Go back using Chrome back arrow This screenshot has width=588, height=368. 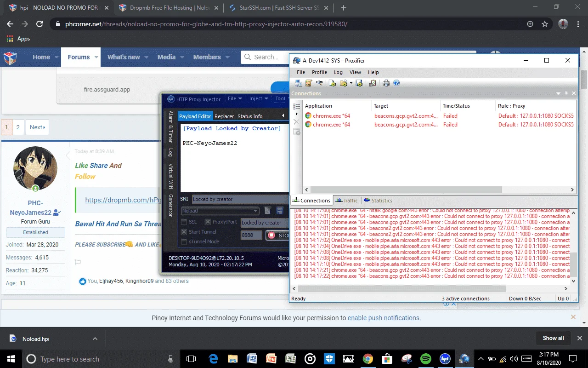(x=10, y=24)
